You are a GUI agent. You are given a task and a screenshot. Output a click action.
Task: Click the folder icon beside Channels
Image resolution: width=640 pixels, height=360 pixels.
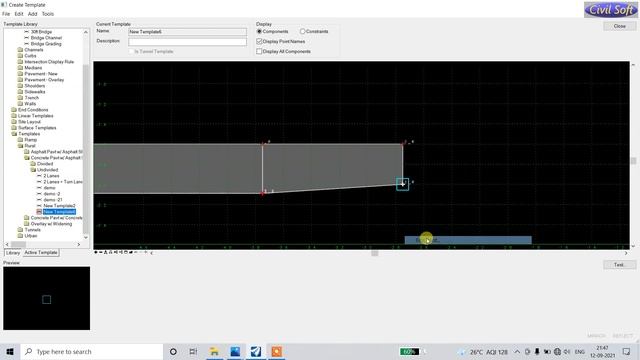20,50
